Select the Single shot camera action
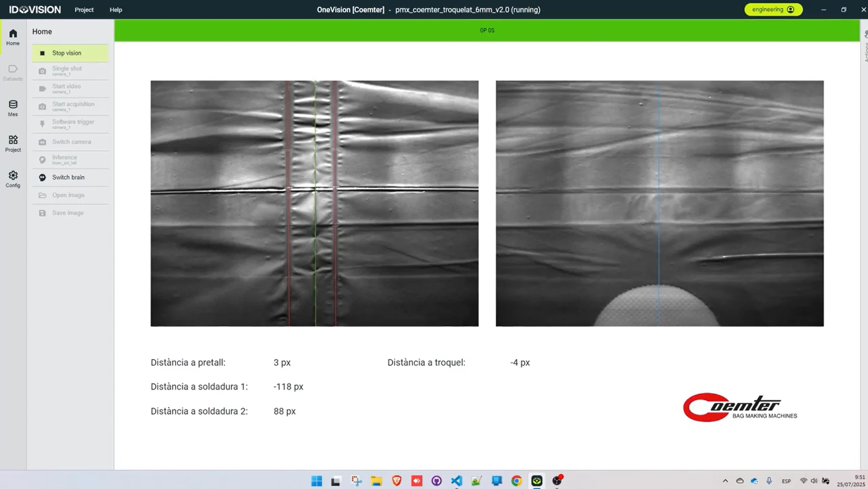This screenshot has width=868, height=489. click(70, 71)
